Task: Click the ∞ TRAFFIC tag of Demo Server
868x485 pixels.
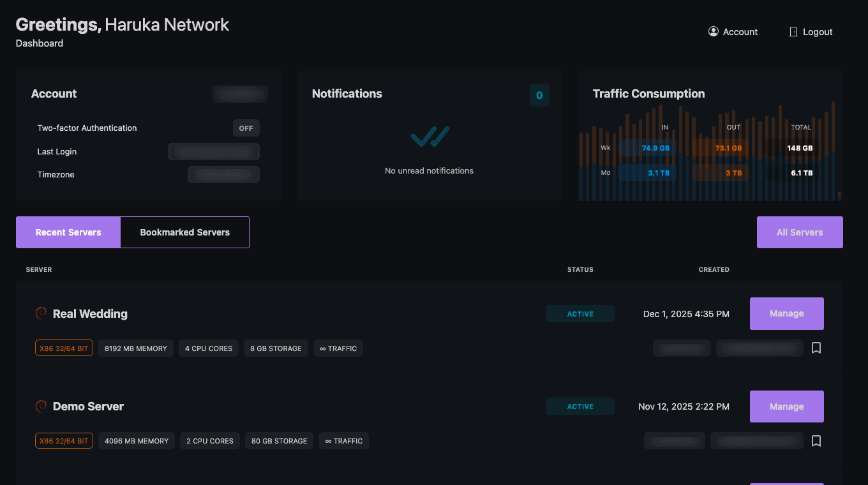Action: click(343, 441)
